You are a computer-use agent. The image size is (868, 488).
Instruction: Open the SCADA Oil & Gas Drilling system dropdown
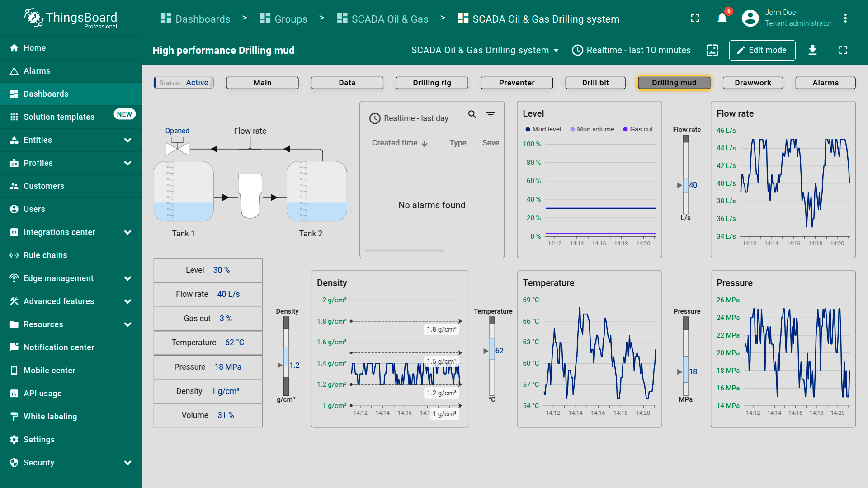(x=485, y=50)
